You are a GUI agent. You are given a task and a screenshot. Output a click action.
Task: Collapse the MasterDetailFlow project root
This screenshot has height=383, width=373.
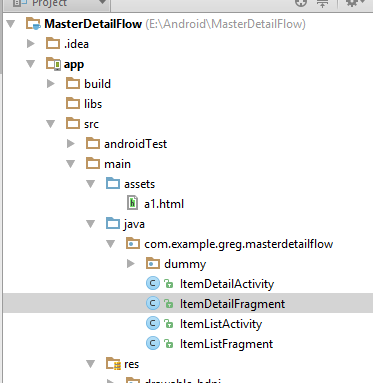[11, 24]
